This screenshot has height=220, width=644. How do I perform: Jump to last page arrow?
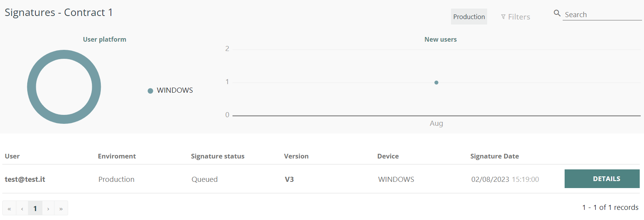61,209
